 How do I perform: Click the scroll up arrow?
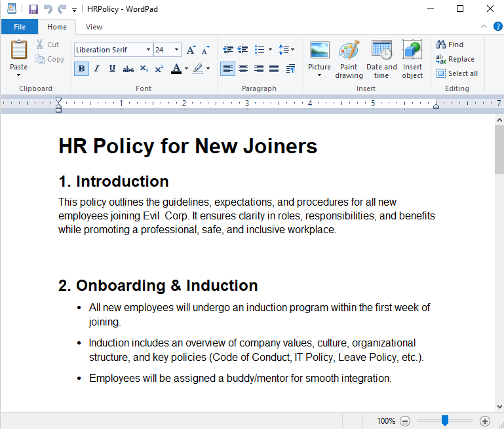tap(499, 120)
